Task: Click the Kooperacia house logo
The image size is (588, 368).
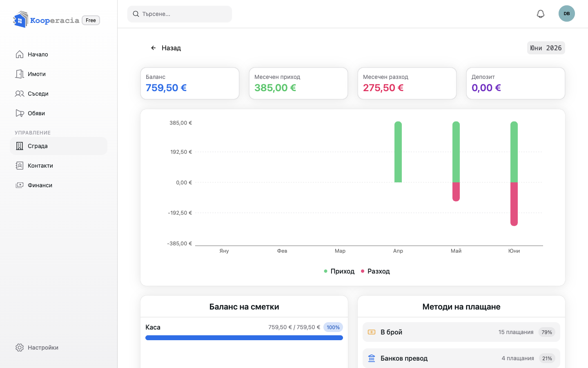Action: click(x=20, y=20)
